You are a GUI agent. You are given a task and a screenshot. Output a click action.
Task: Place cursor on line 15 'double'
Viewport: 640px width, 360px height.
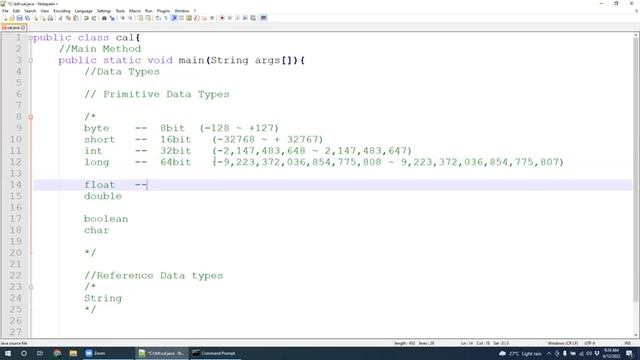(x=103, y=196)
